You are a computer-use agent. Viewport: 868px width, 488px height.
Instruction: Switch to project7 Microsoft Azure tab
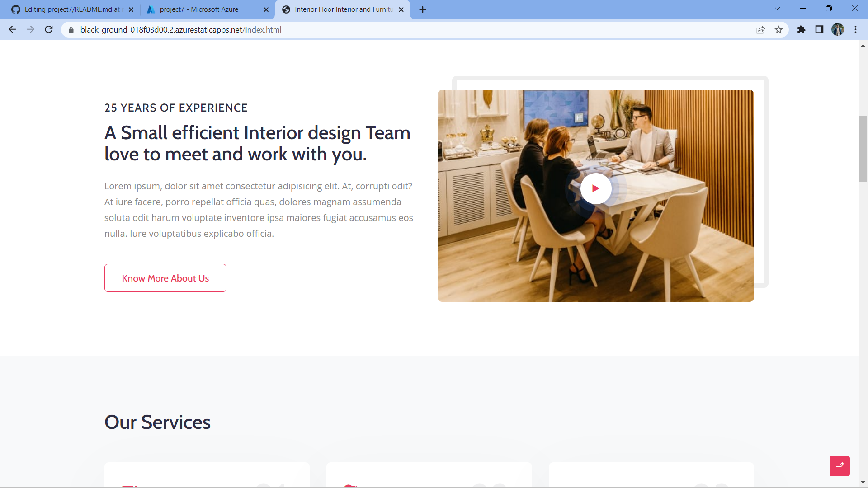[x=199, y=9]
